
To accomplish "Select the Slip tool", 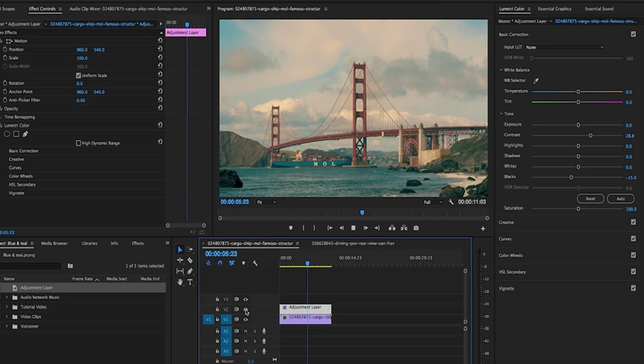I will click(x=180, y=271).
